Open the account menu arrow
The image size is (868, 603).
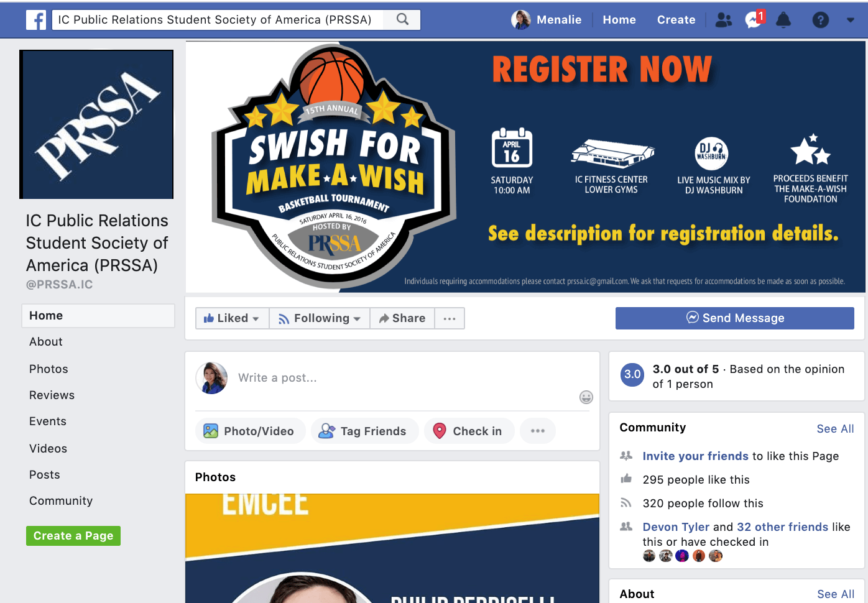(x=850, y=20)
